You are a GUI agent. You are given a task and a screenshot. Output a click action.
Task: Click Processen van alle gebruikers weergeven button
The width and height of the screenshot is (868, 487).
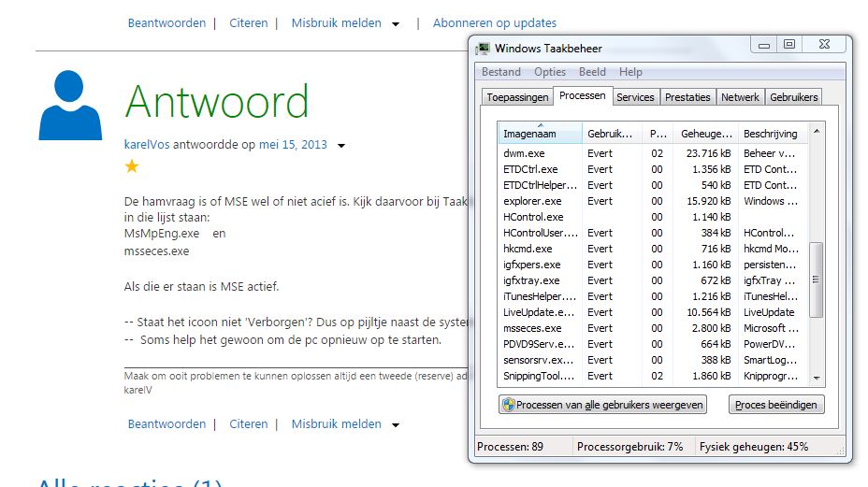(x=603, y=405)
